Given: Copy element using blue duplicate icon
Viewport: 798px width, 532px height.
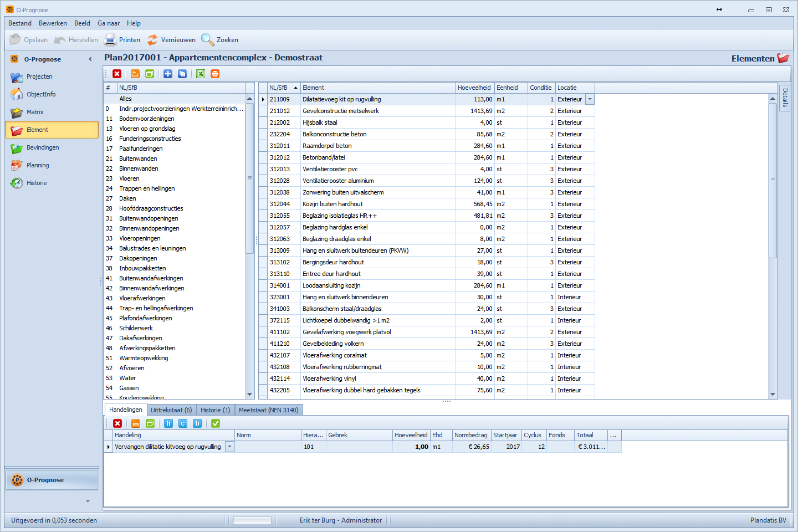Looking at the screenshot, I should click(182, 74).
